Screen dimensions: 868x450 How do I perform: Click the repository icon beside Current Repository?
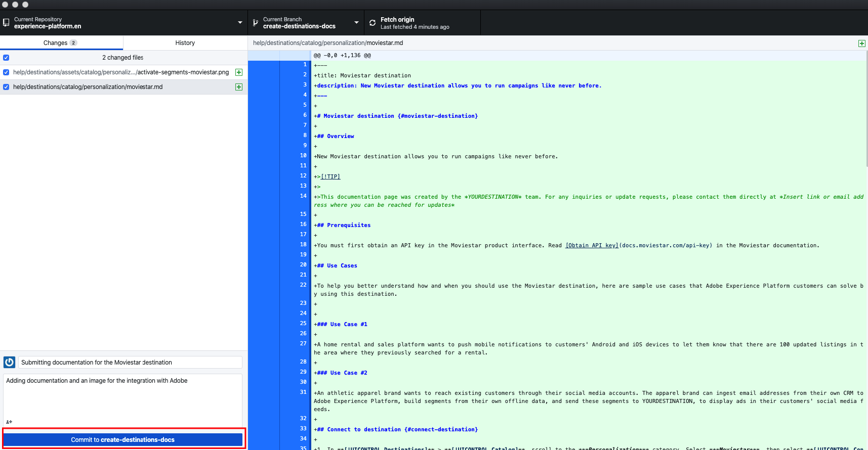[x=6, y=23]
